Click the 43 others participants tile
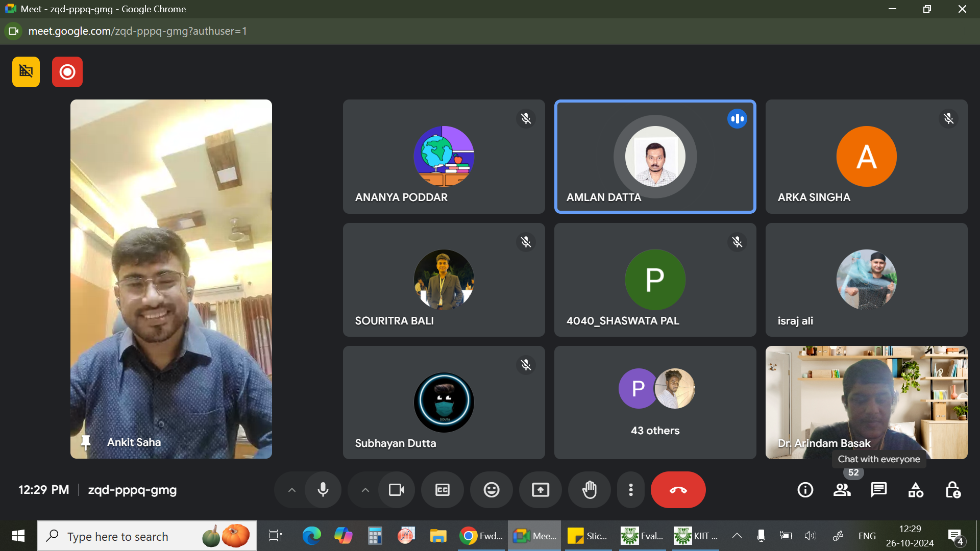Screen dimensions: 980x551 655,403
